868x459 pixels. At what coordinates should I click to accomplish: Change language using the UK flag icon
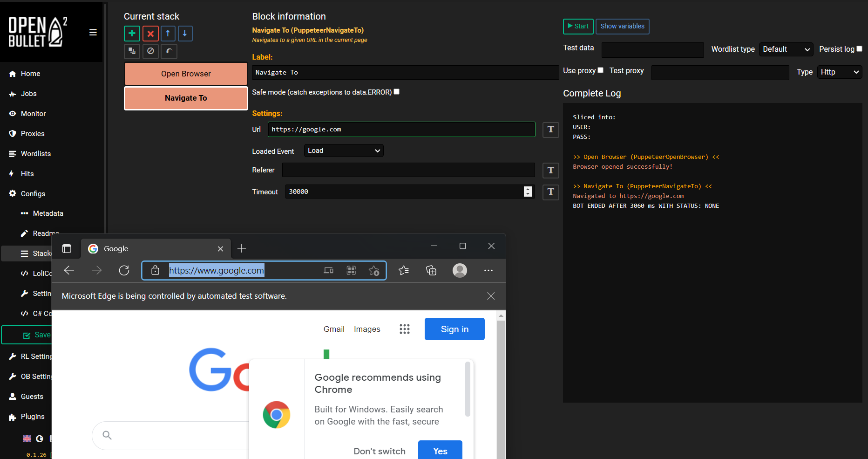pos(27,438)
